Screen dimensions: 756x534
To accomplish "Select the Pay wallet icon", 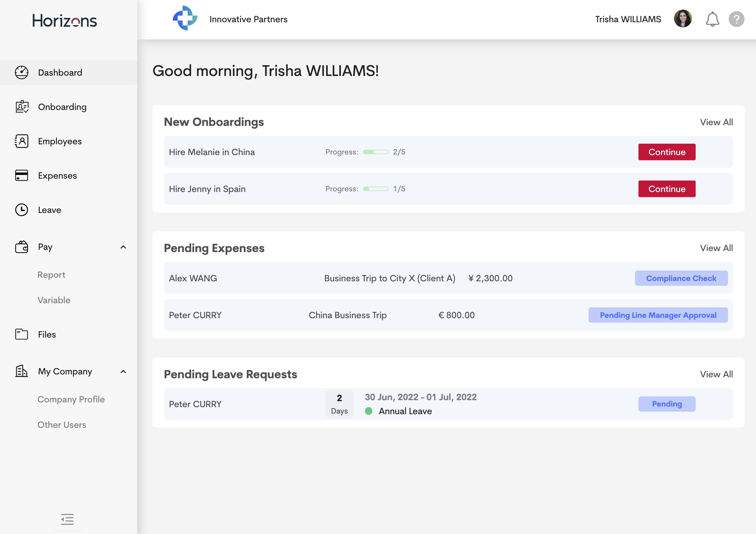I will point(21,247).
